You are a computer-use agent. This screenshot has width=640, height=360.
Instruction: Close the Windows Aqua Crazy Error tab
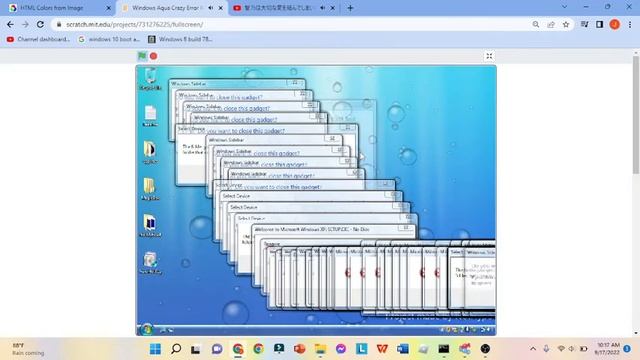(221, 8)
